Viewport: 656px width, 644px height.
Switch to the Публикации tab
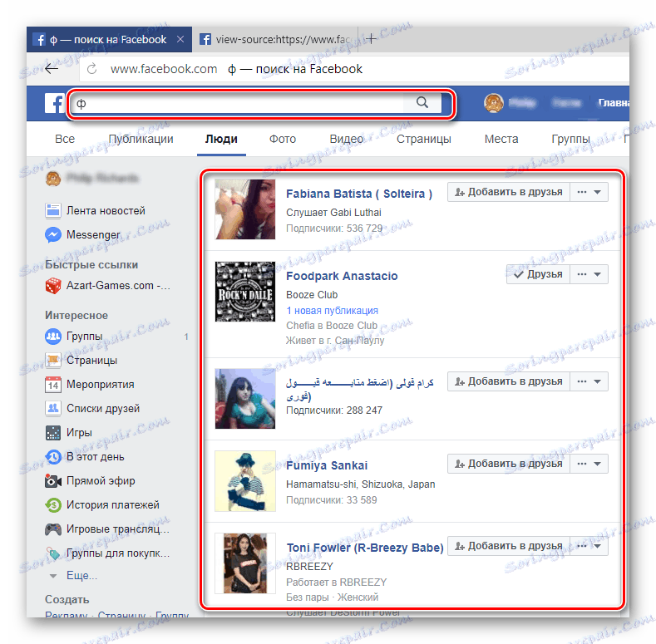tap(141, 139)
